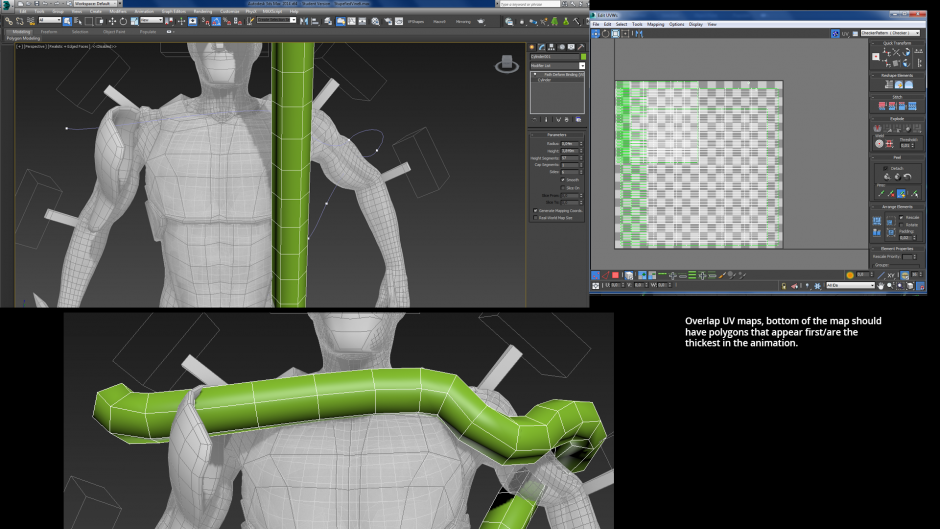
Task: Toggle the Smooth checkbox in Parameters
Action: point(563,180)
